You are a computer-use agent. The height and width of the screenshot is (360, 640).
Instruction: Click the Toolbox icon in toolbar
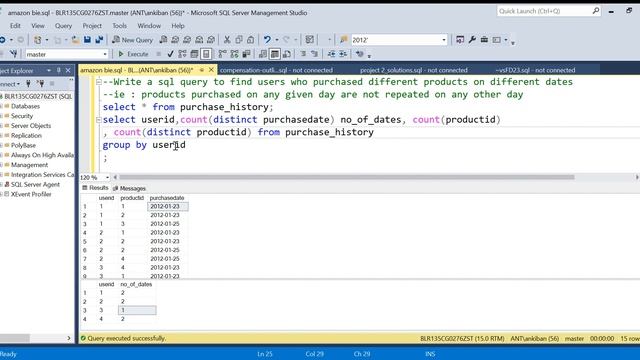(x=484, y=40)
